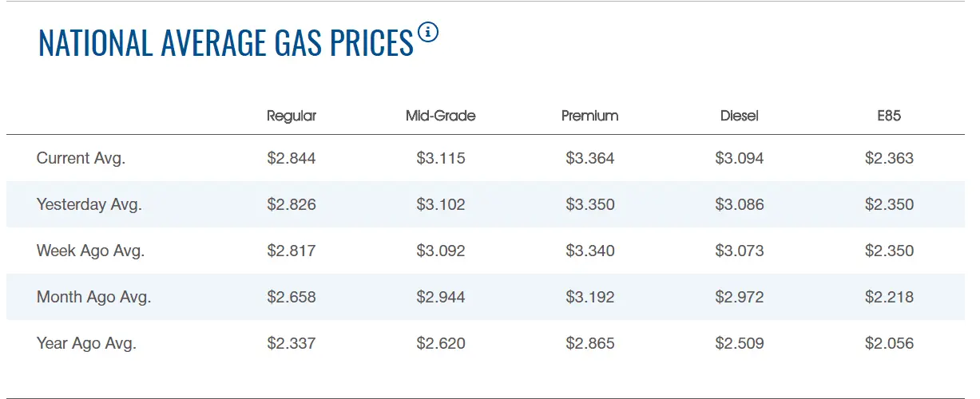980x399 pixels.
Task: Click current E85 price $2.363
Action: pos(888,158)
